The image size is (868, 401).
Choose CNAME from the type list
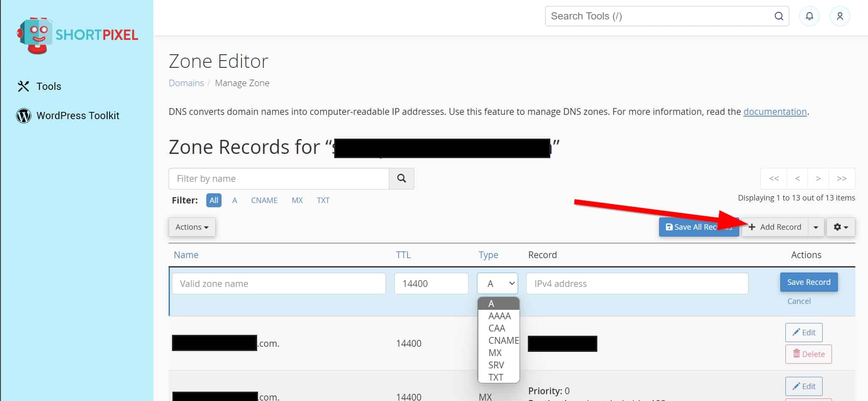[502, 340]
